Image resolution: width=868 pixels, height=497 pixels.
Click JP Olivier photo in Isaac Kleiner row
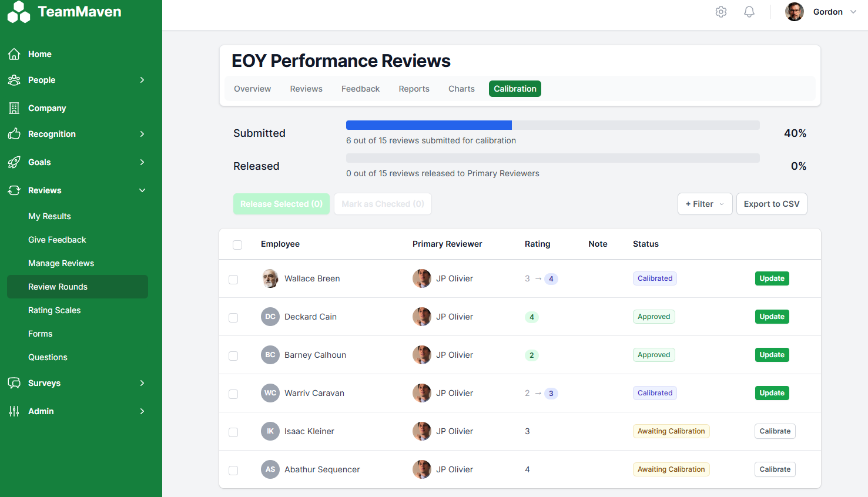point(422,431)
